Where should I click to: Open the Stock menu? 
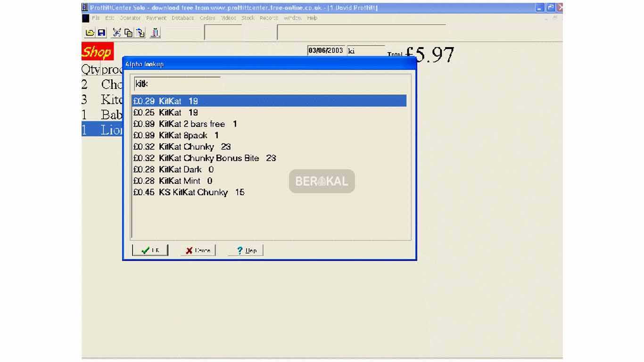point(247,18)
